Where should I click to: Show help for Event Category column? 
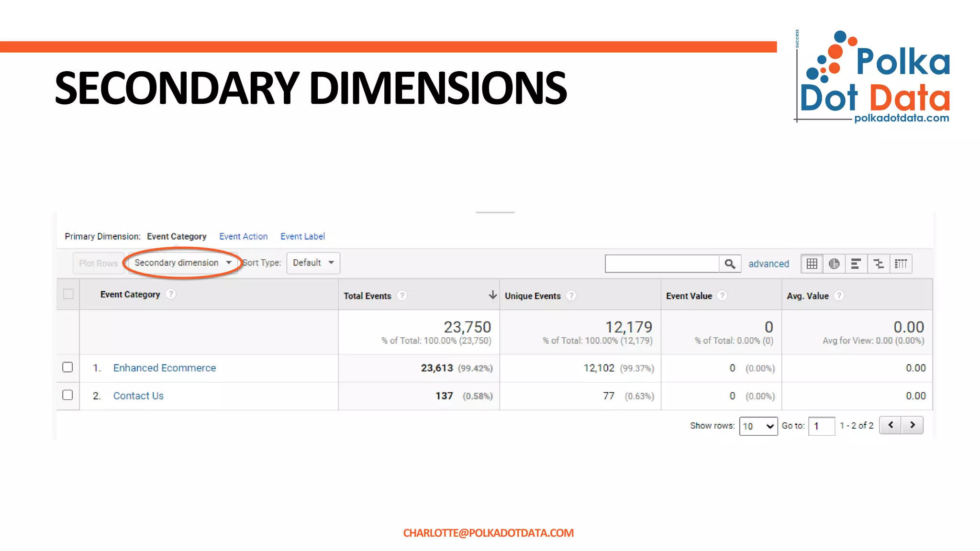point(171,294)
